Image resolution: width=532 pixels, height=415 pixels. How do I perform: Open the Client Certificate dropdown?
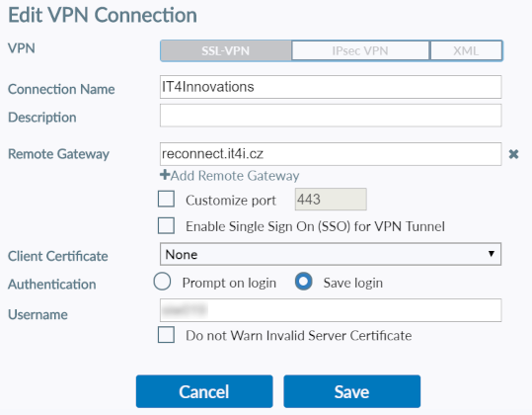coord(331,254)
